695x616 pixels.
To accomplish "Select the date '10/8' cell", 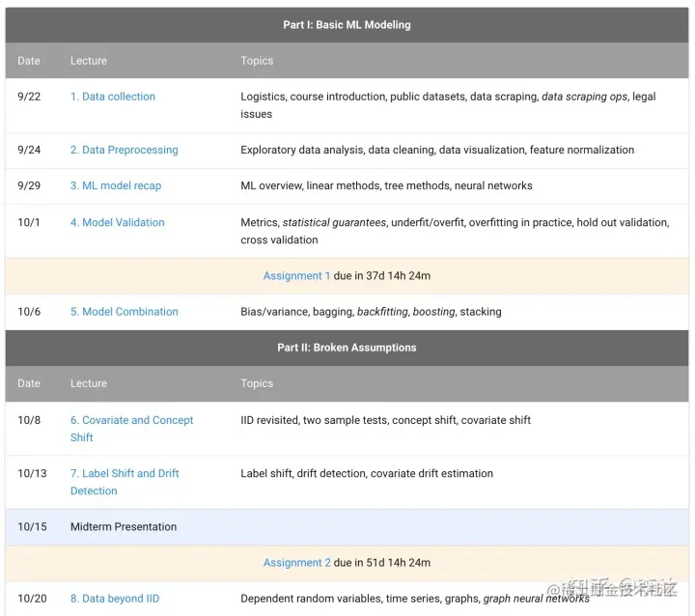I will [x=29, y=420].
